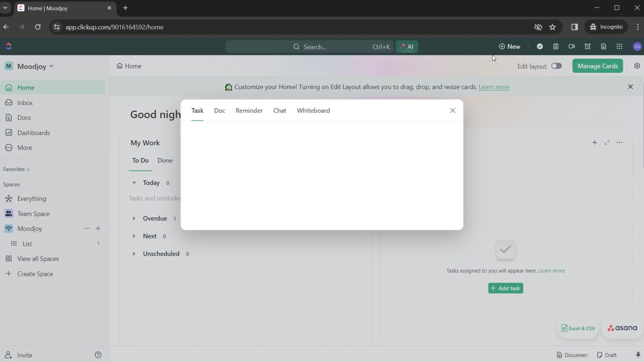Image resolution: width=644 pixels, height=362 pixels.
Task: Switch to the Reminder tab
Action: click(249, 111)
